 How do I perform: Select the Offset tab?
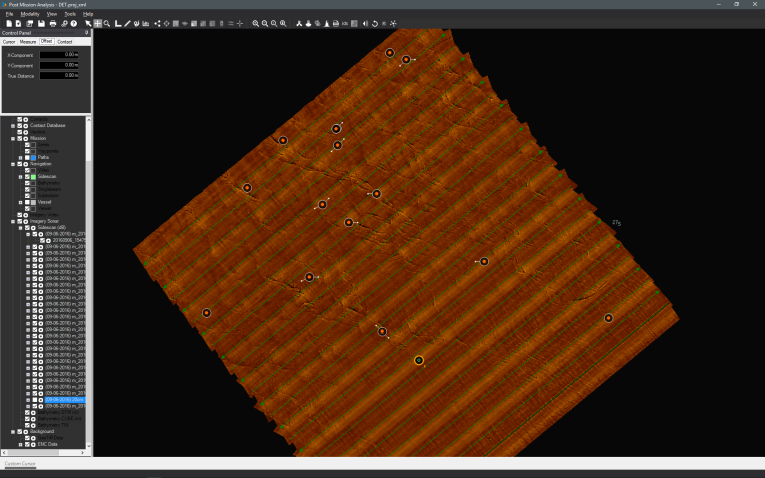[46, 41]
